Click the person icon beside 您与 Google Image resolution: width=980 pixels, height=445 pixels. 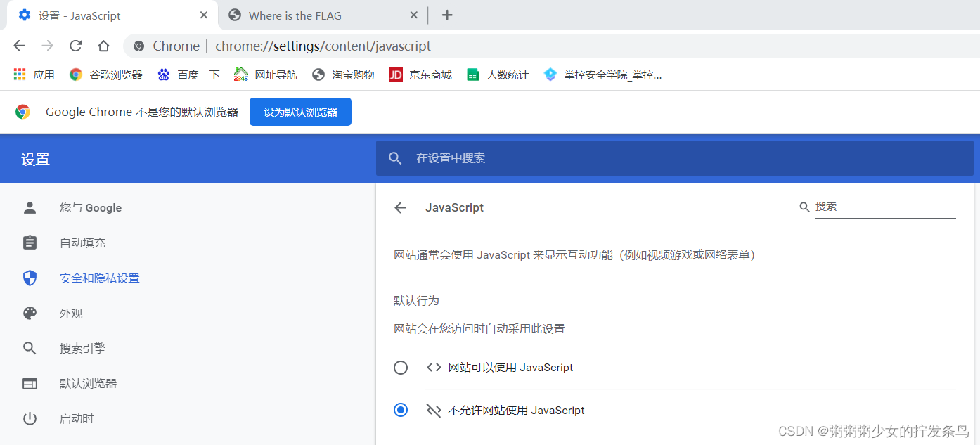[30, 207]
